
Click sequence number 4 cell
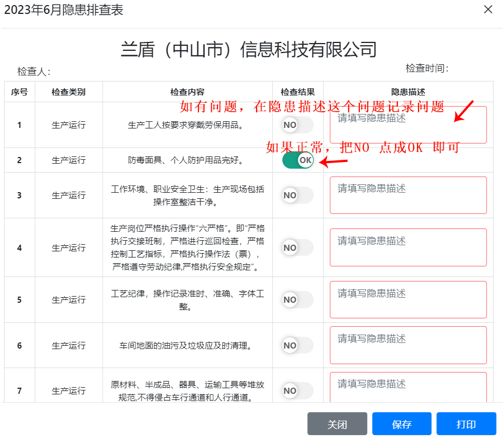(x=19, y=247)
